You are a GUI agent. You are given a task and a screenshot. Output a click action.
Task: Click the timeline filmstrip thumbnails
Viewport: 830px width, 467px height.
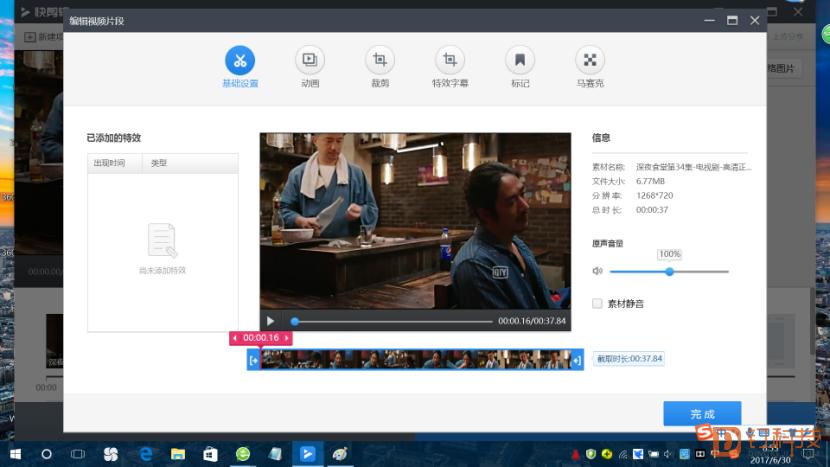pyautogui.click(x=416, y=360)
